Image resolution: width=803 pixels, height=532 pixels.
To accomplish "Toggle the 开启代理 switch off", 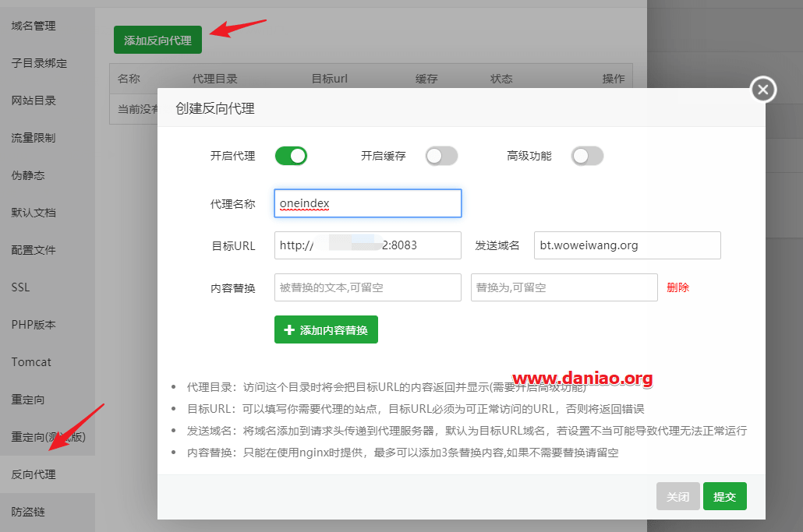I will tap(291, 156).
